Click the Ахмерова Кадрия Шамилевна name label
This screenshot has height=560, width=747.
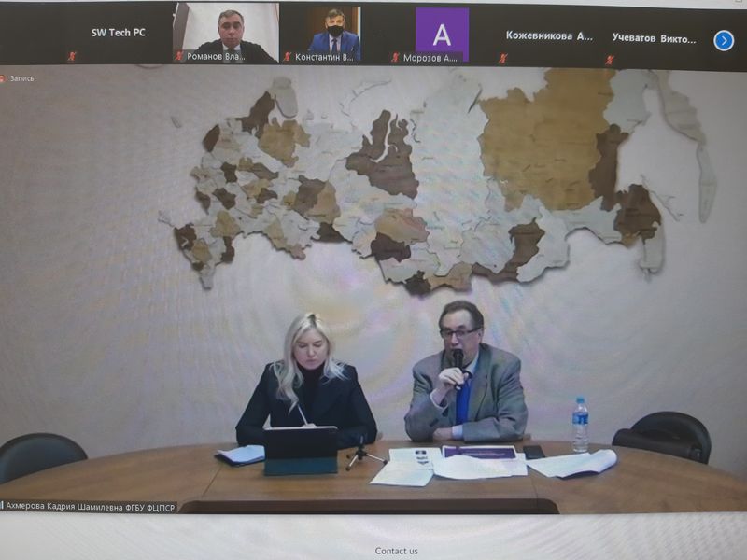[89, 507]
